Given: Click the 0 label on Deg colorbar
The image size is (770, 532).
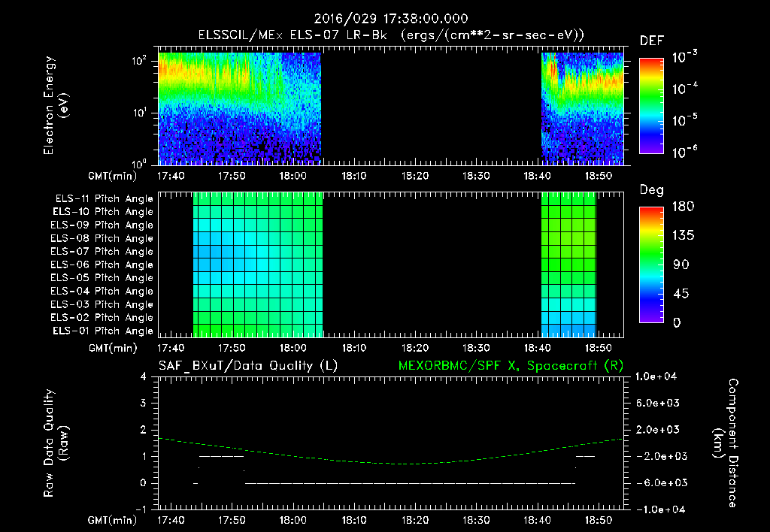Looking at the screenshot, I should pos(677,322).
